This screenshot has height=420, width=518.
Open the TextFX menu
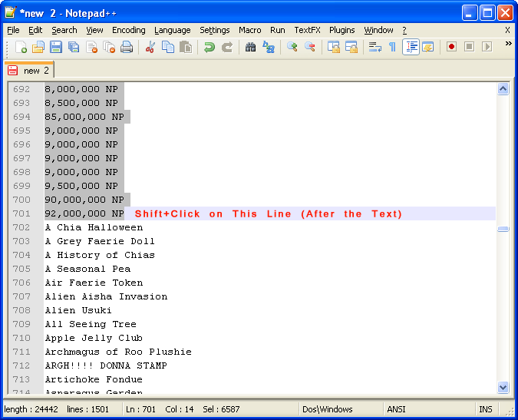tap(307, 30)
